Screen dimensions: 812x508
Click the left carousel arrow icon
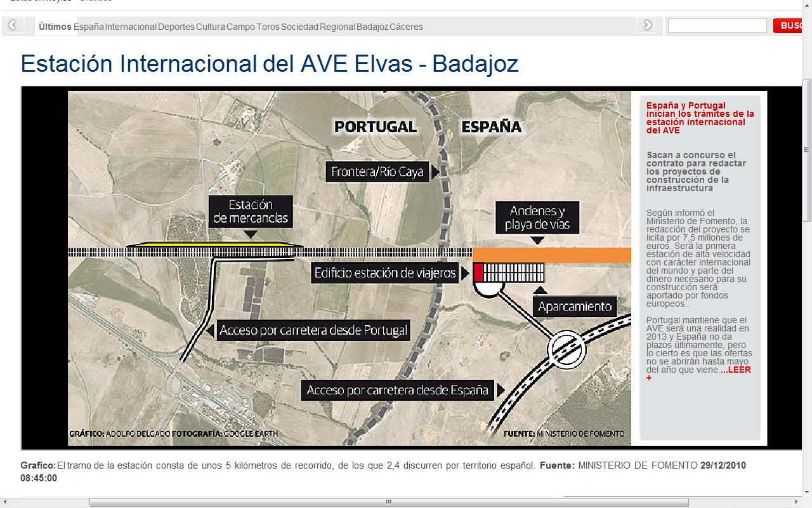pos(11,25)
